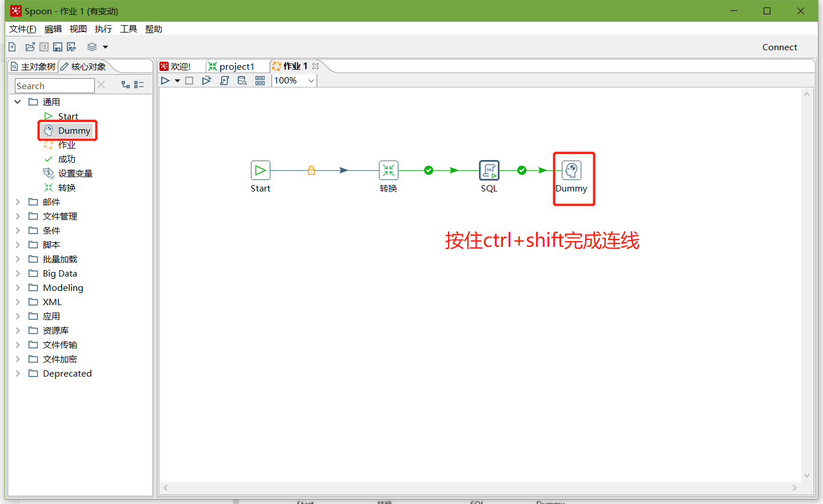Expand the Deprecated folder
The image size is (823, 504).
(18, 373)
